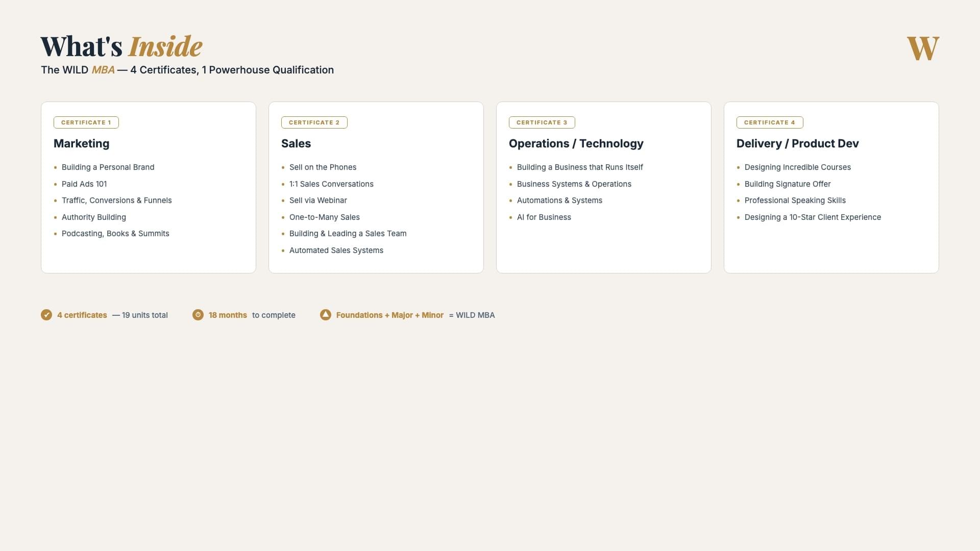The height and width of the screenshot is (551, 980).
Task: Click the checkmark icon beside 4 certificates
Action: [x=46, y=315]
